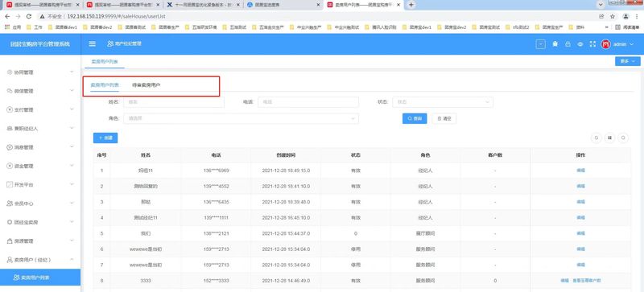644x292 pixels.
Task: Click 编辑 in the 136****6969 row
Action: coord(580,171)
